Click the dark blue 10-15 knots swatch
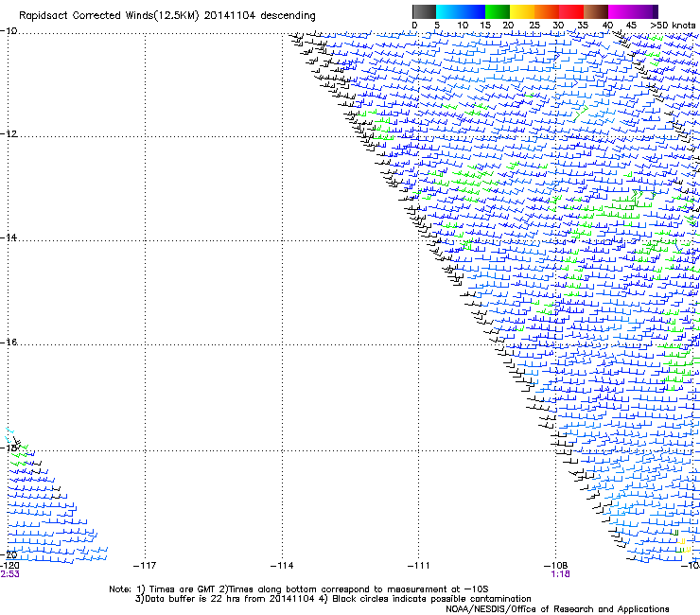 point(473,11)
